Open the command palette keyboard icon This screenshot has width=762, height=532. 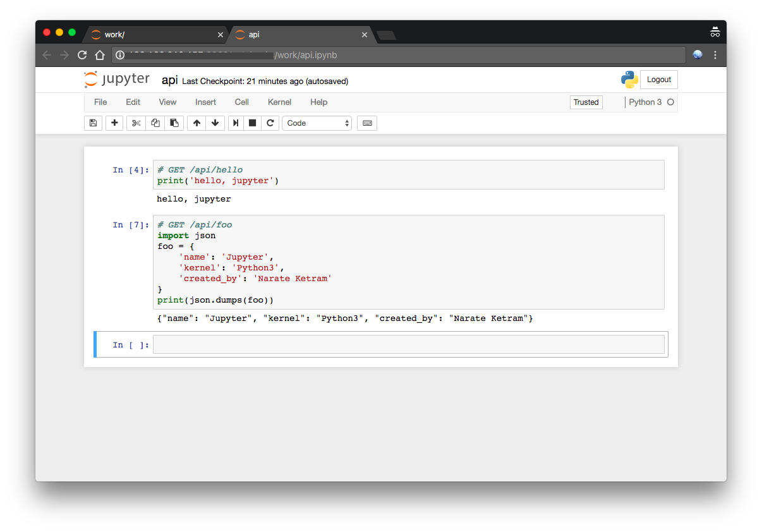(367, 123)
